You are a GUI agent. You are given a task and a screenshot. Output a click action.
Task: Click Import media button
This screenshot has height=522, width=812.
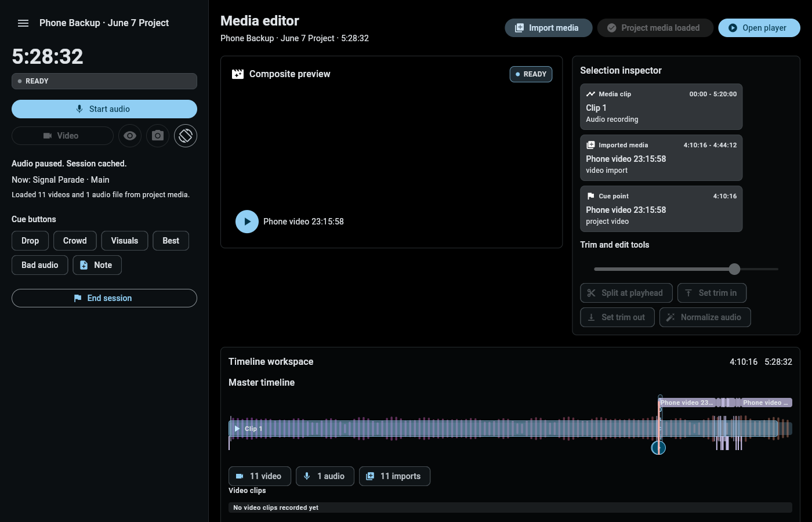tap(549, 28)
